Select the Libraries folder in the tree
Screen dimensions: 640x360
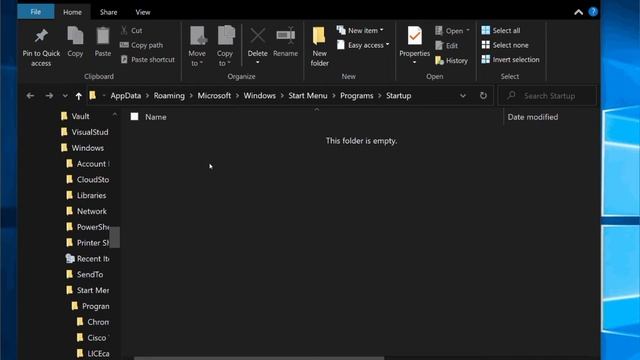[x=86, y=196]
